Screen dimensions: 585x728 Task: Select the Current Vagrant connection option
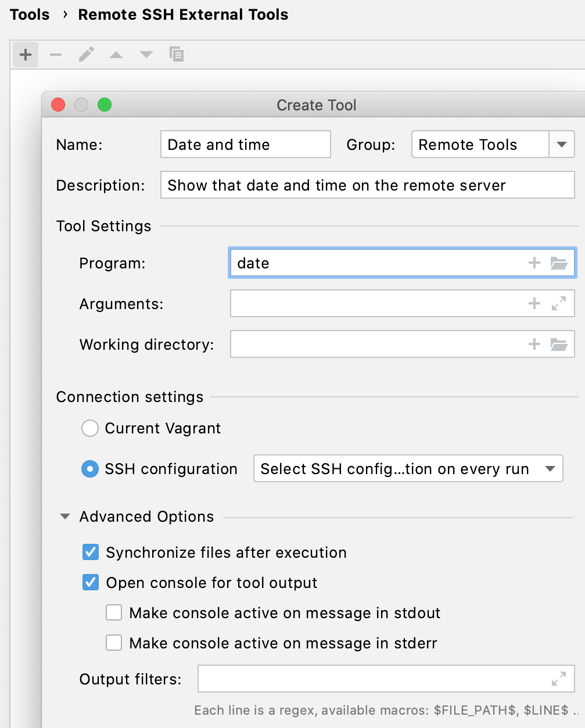(90, 428)
